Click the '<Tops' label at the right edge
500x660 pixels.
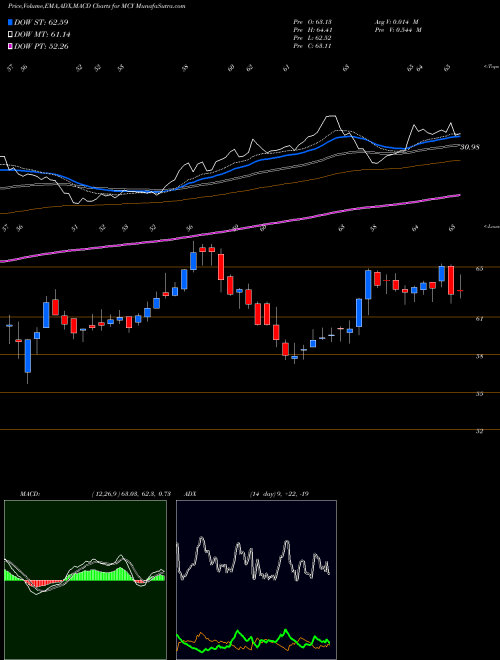491,67
